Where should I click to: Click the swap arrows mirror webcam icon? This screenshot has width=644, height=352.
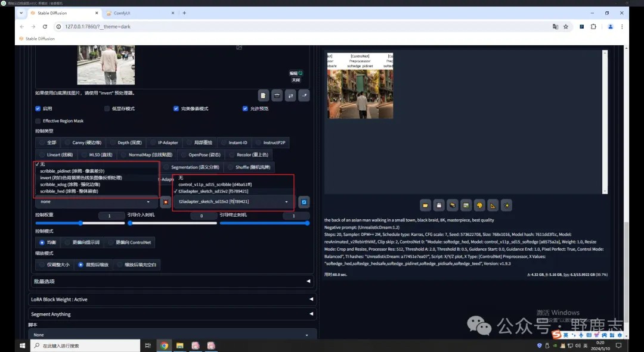(x=290, y=95)
